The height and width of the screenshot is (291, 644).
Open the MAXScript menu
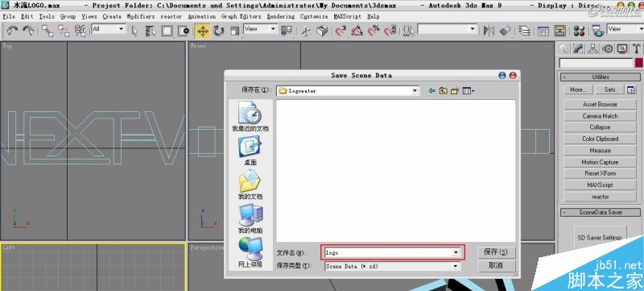click(x=348, y=16)
